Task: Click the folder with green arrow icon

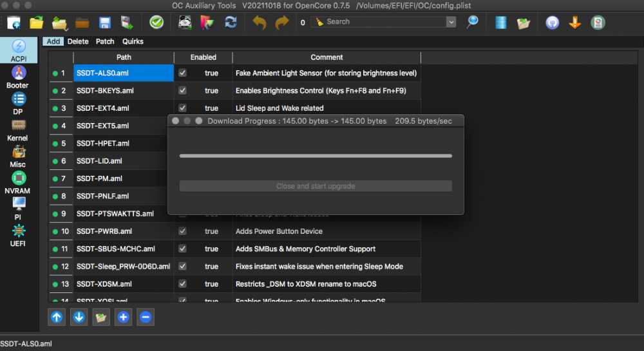Action: pyautogui.click(x=523, y=23)
